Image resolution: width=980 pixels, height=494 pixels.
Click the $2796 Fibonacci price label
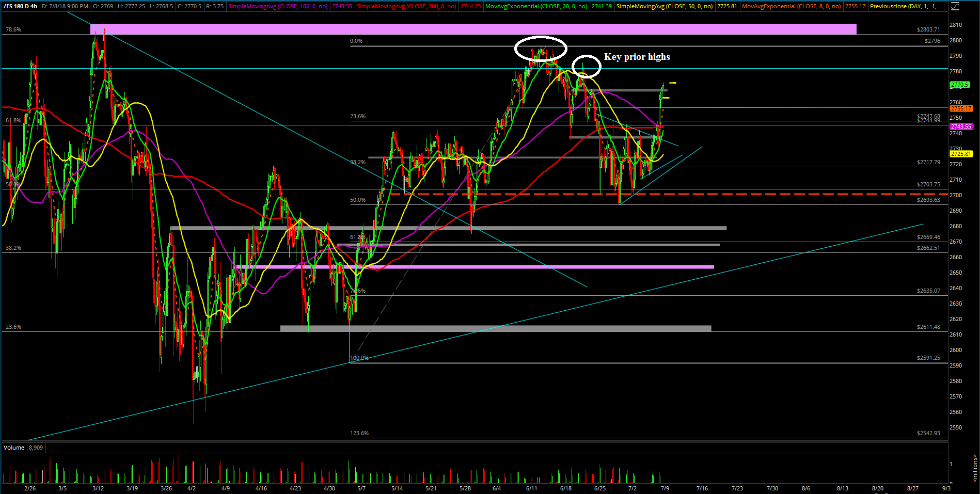tap(932, 41)
